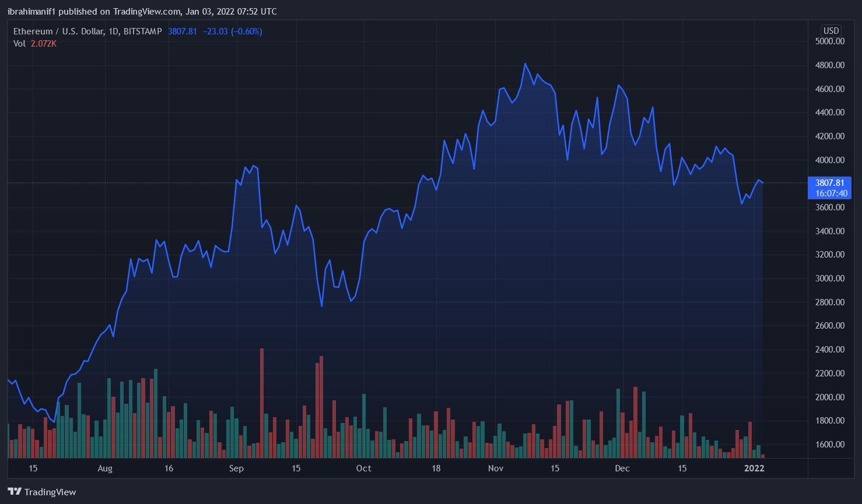
Task: Click the 4600.00 price axis label
Action: coord(830,89)
